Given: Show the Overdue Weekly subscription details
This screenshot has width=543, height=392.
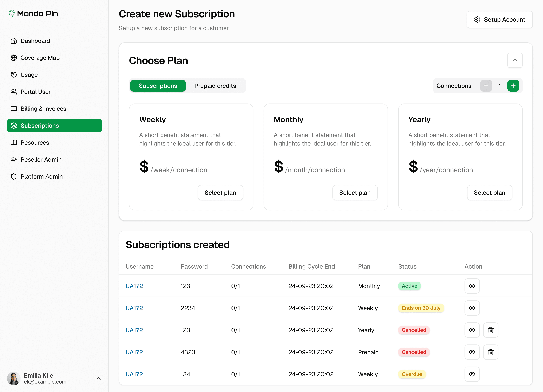Looking at the screenshot, I should pyautogui.click(x=472, y=374).
